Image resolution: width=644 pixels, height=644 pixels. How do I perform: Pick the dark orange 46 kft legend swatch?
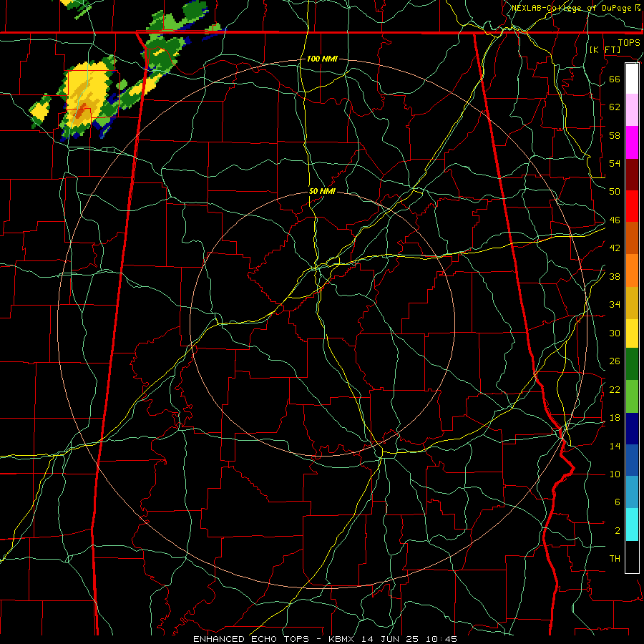click(x=632, y=238)
